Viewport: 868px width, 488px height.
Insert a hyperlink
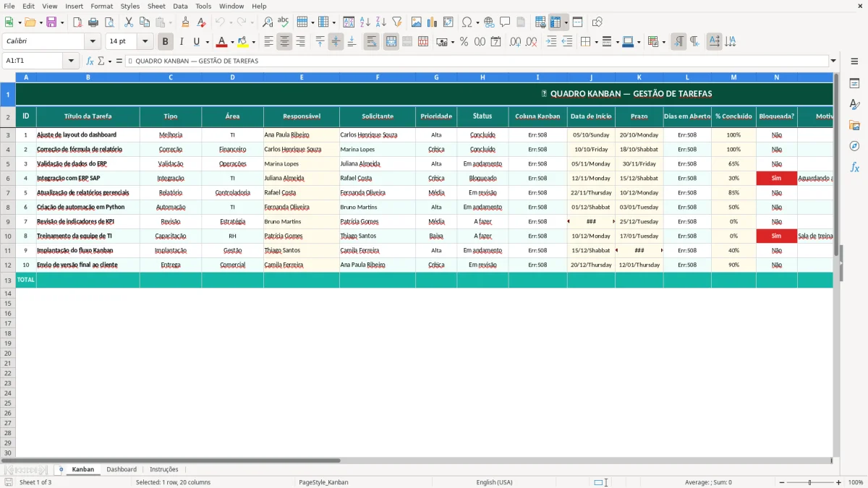pyautogui.click(x=489, y=22)
